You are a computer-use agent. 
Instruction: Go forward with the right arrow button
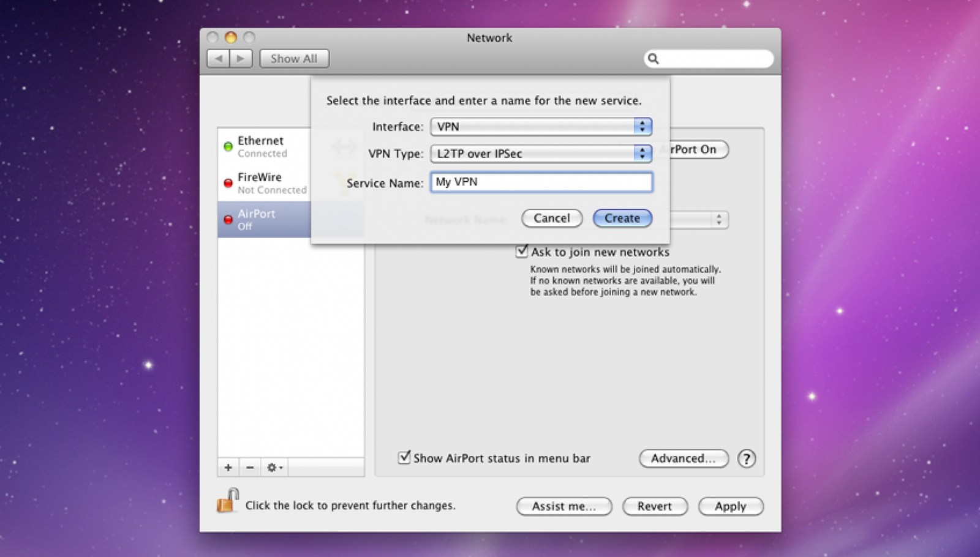pyautogui.click(x=241, y=59)
